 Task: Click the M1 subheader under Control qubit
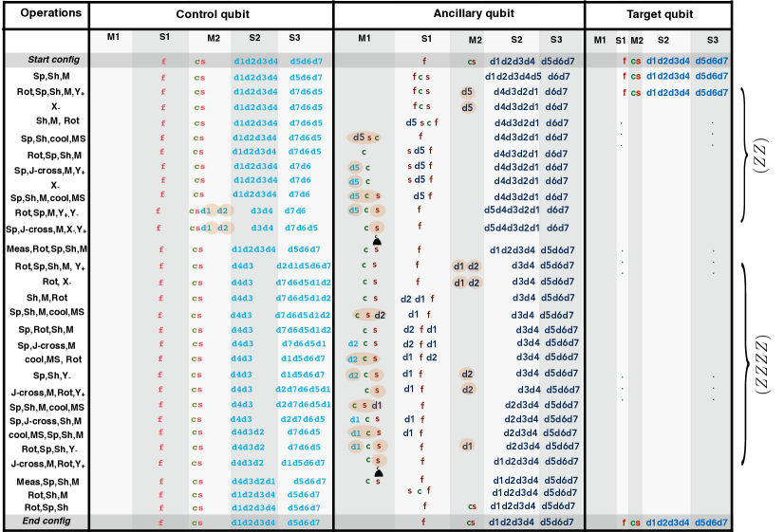114,36
